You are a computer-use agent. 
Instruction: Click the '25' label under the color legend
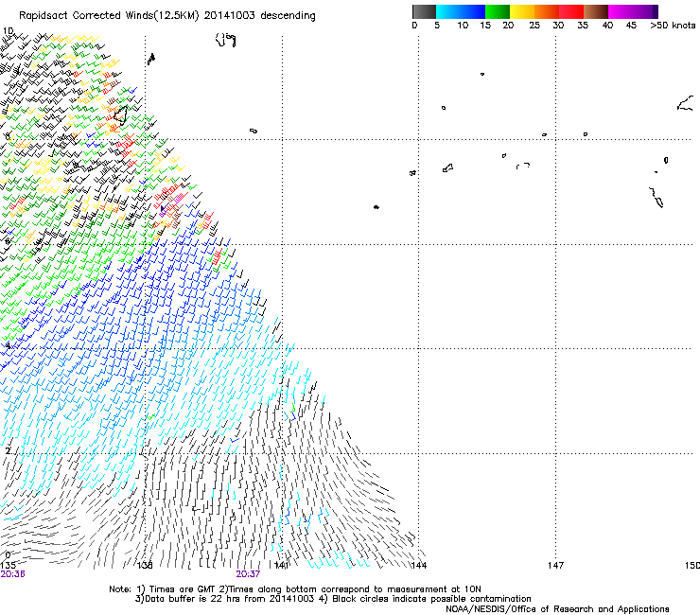click(x=534, y=26)
